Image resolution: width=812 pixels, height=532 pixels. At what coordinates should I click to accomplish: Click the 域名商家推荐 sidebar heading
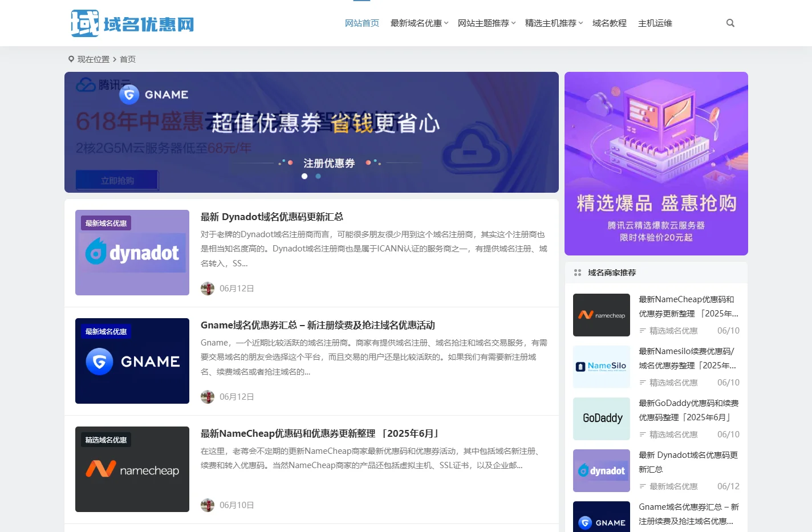[612, 273]
